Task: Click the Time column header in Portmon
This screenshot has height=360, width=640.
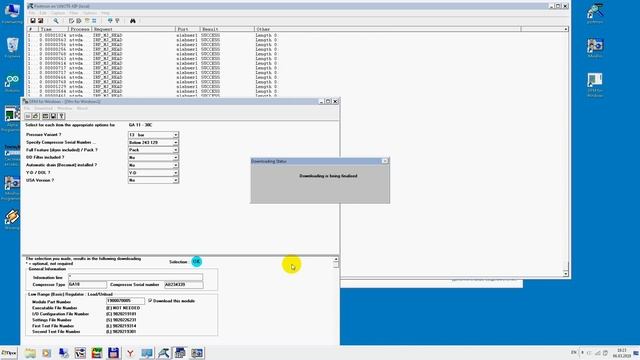Action: click(x=53, y=29)
